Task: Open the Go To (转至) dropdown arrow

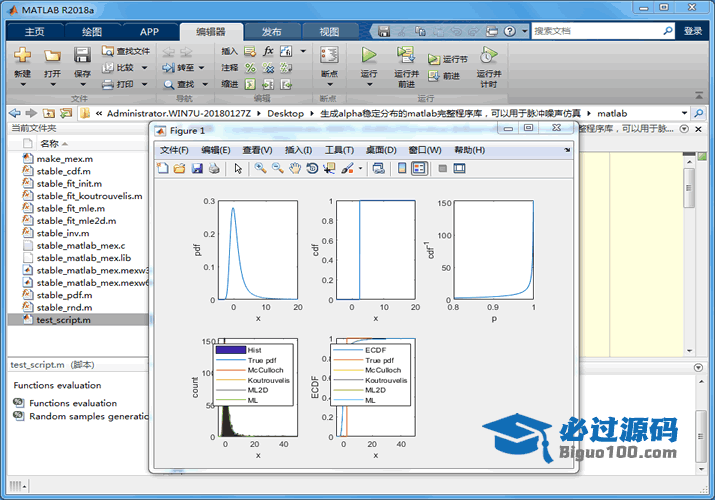Action: (201, 67)
